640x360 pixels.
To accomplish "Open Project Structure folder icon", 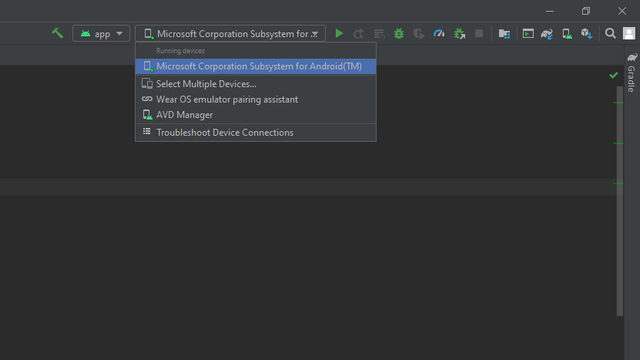I will pos(504,33).
